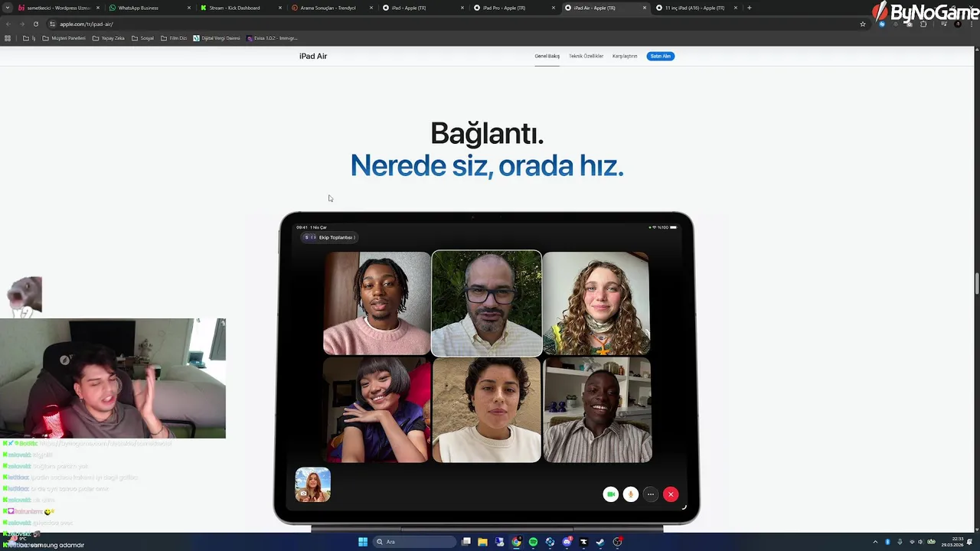Viewport: 980px width, 551px height.
Task: Open the apps grid in bookmarks bar
Action: point(8,38)
